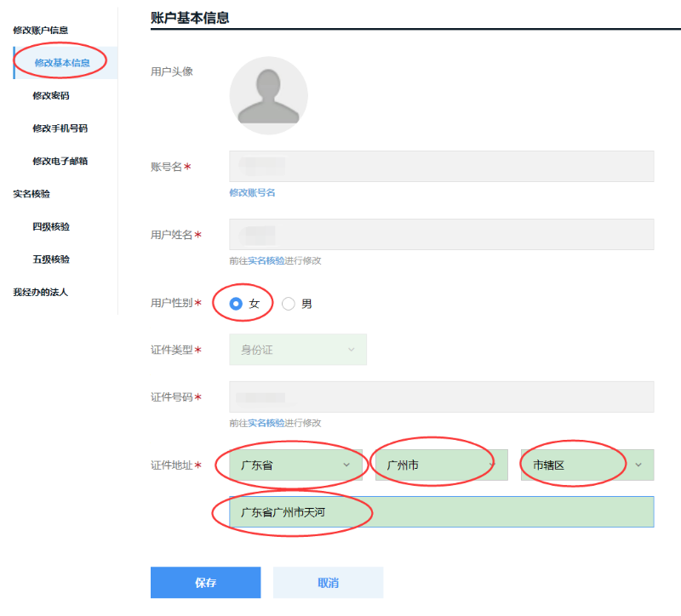Switch to 修改密码 section
Image resolution: width=681 pixels, height=616 pixels.
[x=54, y=94]
